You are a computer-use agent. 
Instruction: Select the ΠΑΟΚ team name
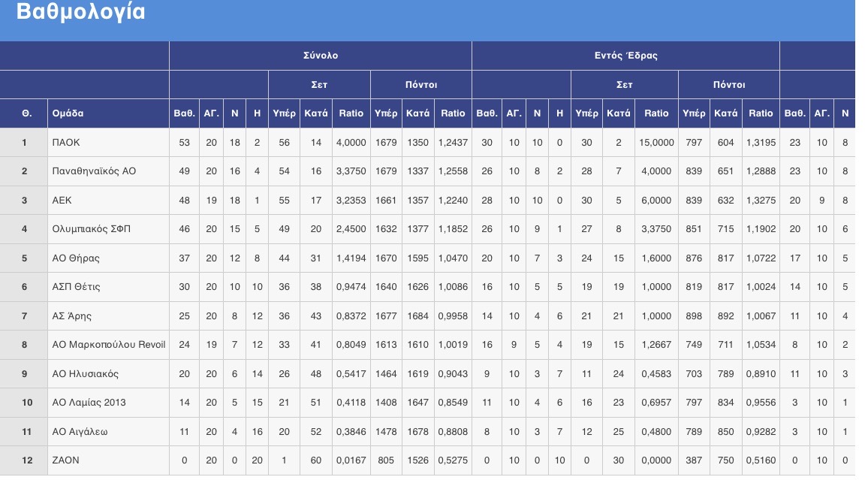(66, 142)
